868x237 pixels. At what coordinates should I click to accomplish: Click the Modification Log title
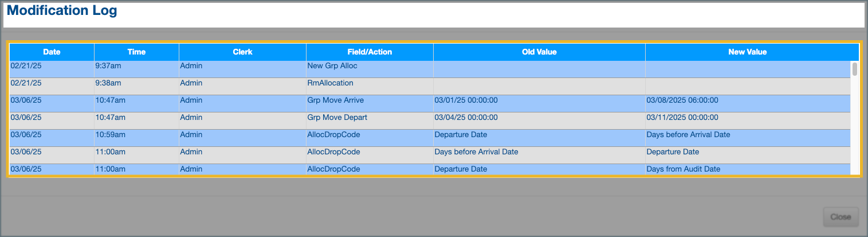point(62,10)
